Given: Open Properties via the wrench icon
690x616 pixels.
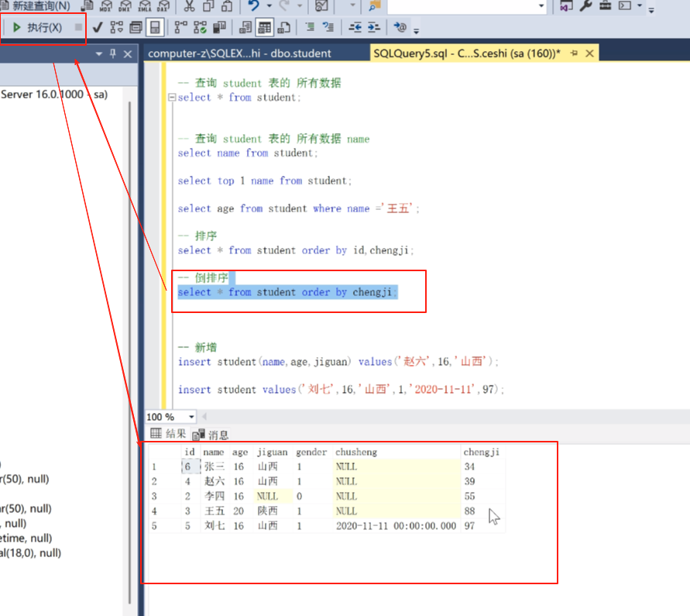Looking at the screenshot, I should [x=585, y=5].
